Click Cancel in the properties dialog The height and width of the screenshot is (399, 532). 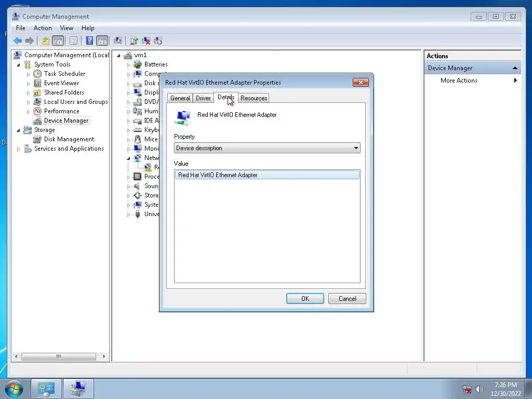coord(347,299)
